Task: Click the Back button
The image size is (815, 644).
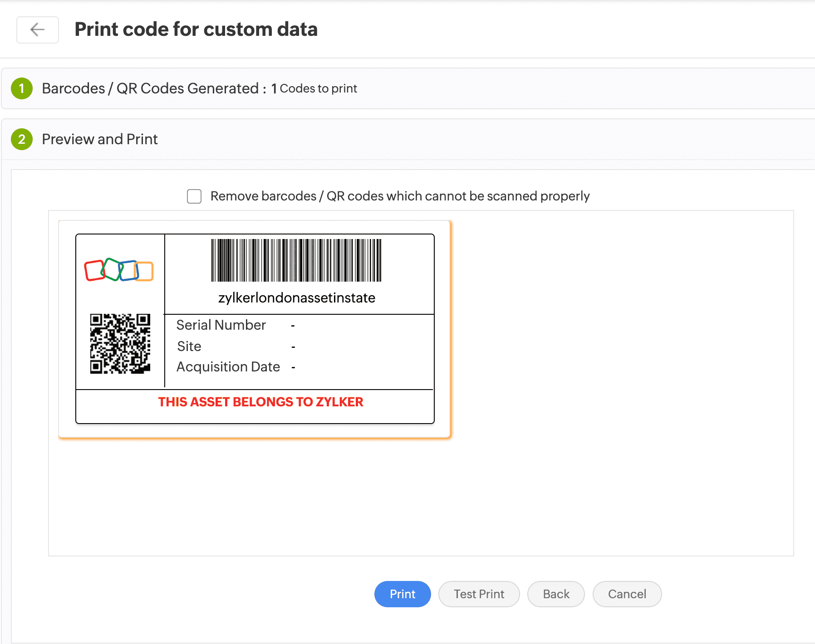Action: (x=556, y=594)
